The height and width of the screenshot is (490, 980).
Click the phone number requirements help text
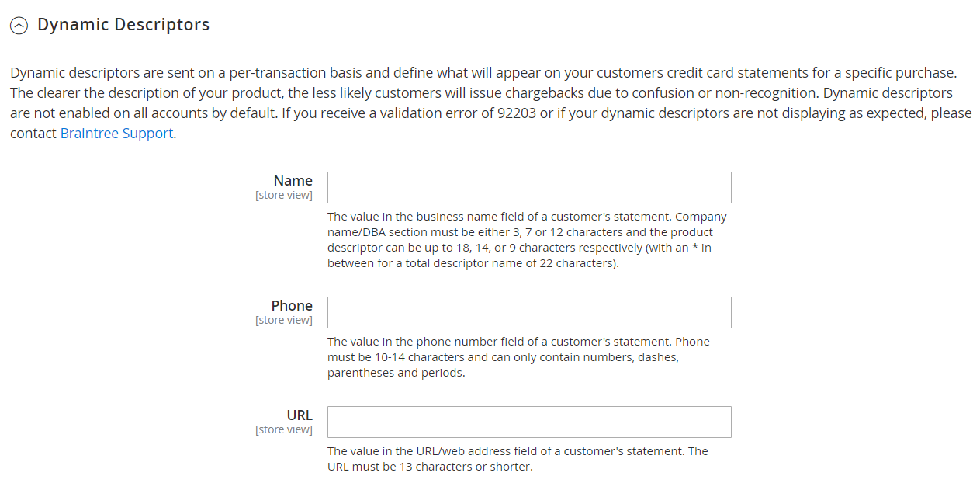coord(519,357)
